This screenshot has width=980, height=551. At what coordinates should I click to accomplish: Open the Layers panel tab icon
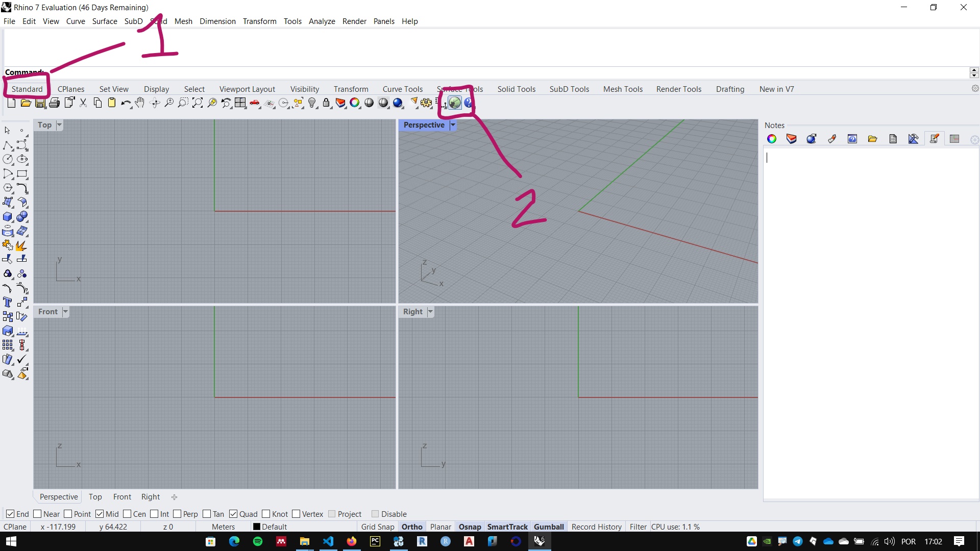[792, 139]
